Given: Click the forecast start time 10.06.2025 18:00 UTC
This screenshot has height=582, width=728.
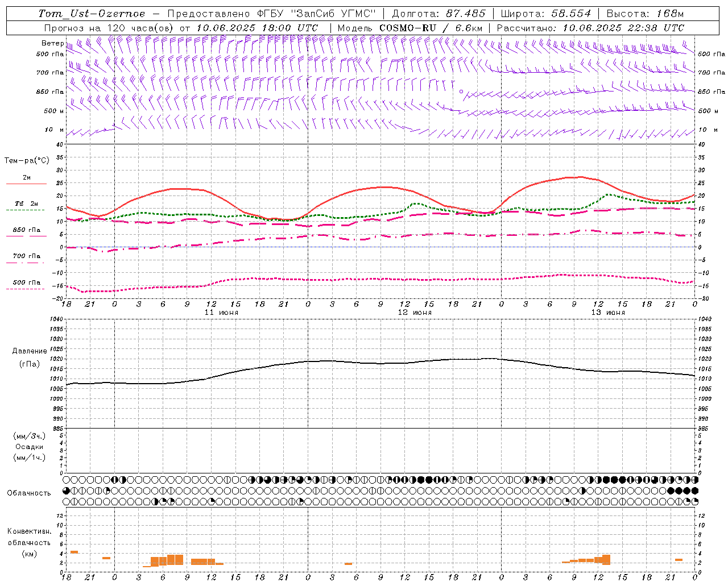Looking at the screenshot, I should tap(257, 28).
